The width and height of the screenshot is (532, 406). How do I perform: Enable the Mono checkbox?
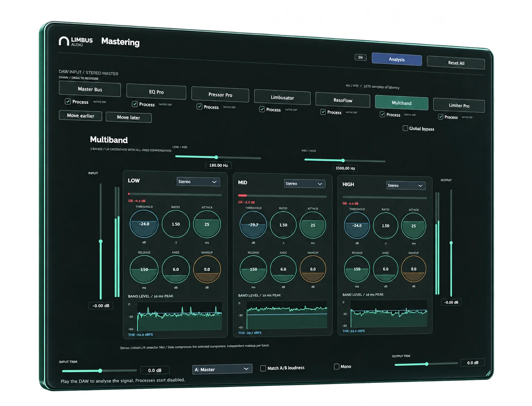click(x=337, y=366)
